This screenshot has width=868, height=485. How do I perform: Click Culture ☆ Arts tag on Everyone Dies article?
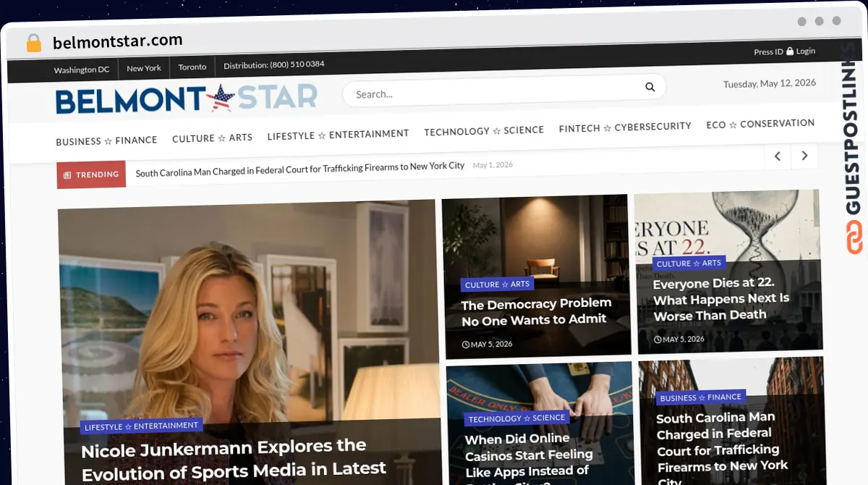coord(689,263)
